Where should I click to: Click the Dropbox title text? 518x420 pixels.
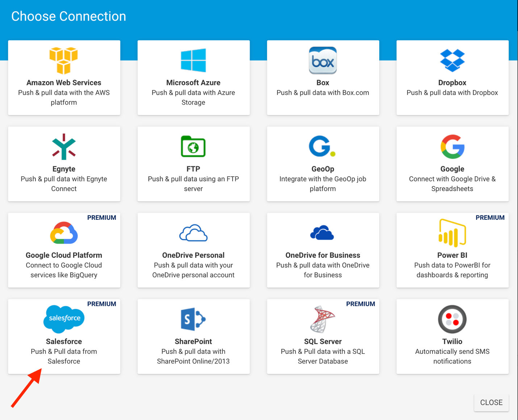(452, 83)
